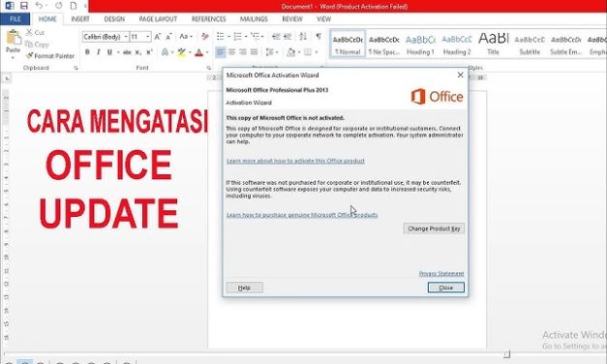
Task: Open the Borders dropdown arrow
Action: tap(317, 52)
